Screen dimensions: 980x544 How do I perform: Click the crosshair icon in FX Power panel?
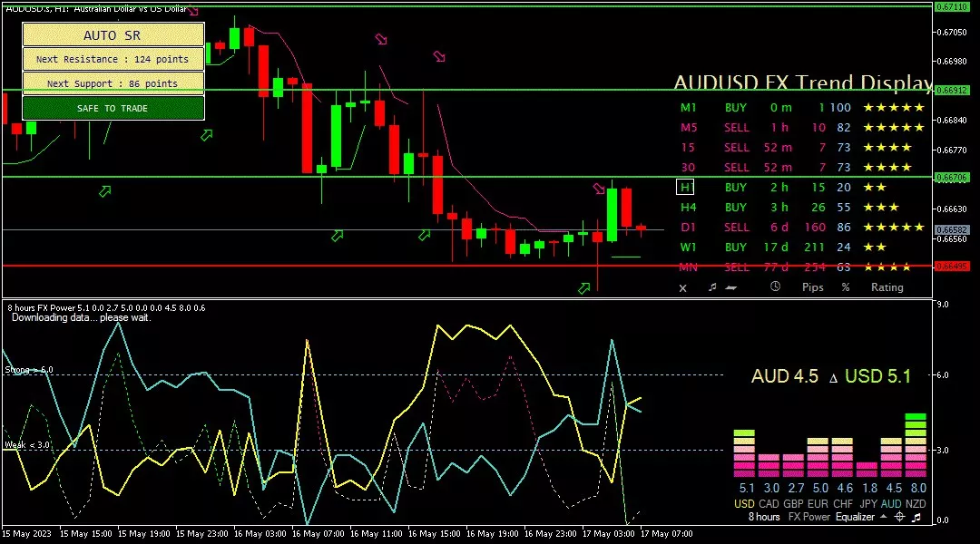[x=899, y=517]
